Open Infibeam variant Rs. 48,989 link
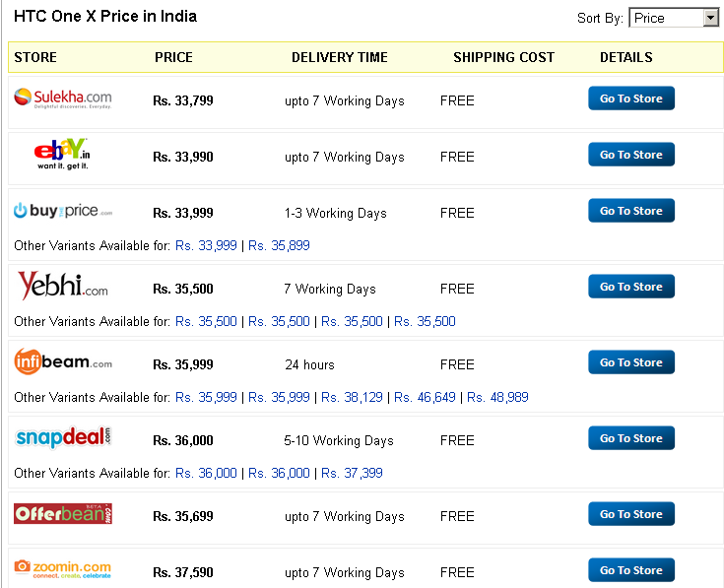 [x=497, y=397]
